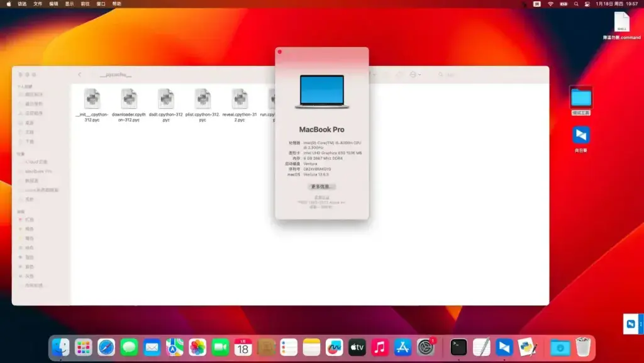Open the 访达 menu
The height and width of the screenshot is (363, 644).
[x=22, y=4]
